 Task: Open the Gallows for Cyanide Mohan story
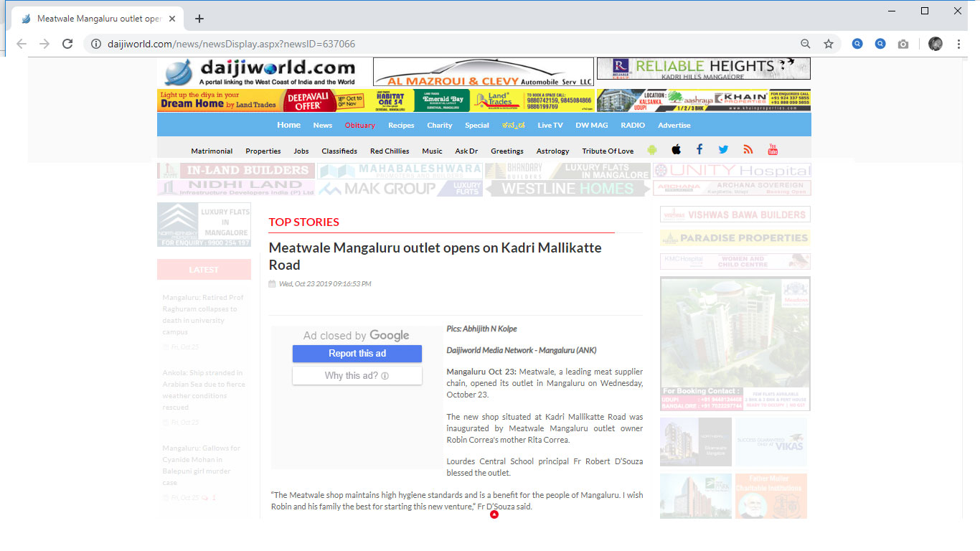[202, 465]
